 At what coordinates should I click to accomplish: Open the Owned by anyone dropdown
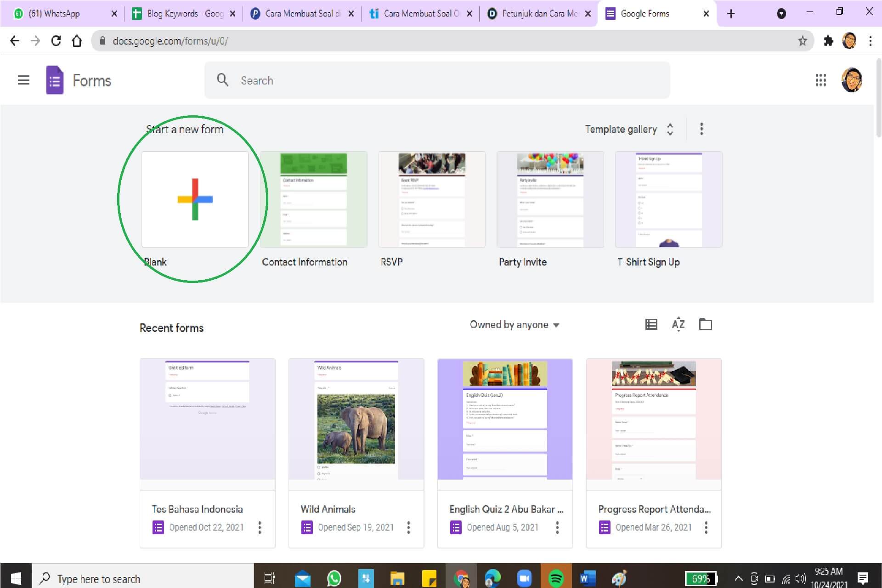pos(514,324)
